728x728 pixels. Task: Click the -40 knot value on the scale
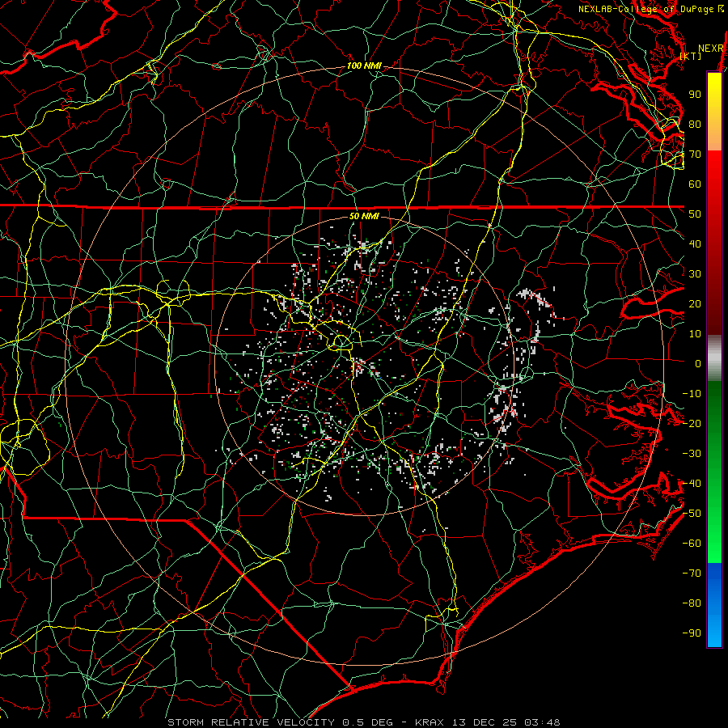coord(692,484)
